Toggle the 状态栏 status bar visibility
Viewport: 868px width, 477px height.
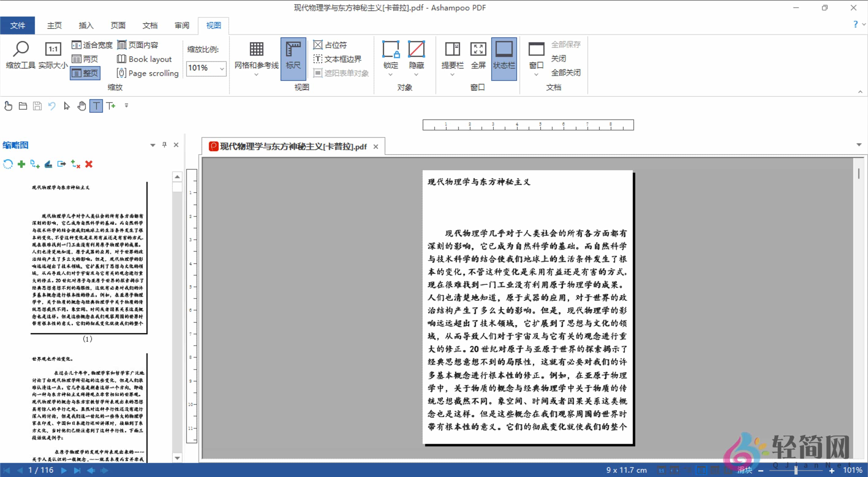(x=504, y=58)
